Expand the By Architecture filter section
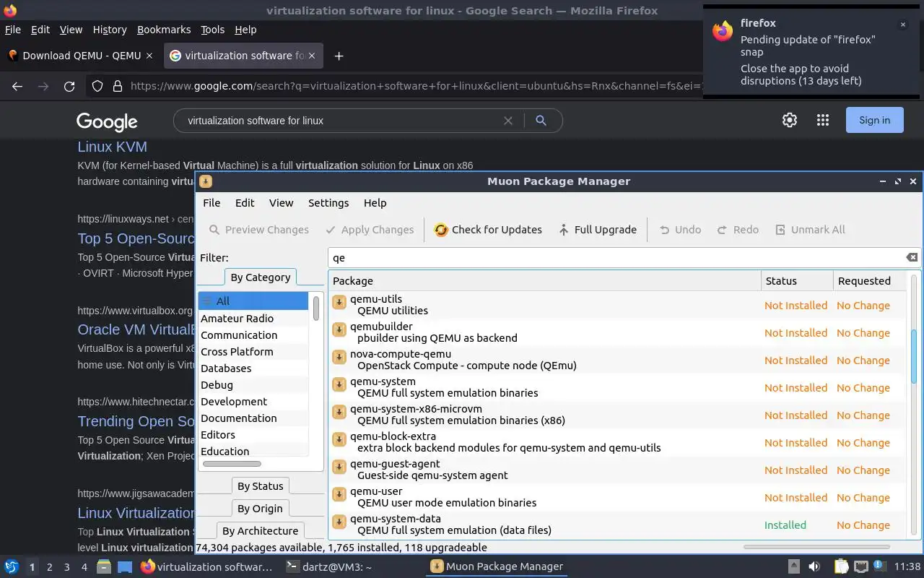Image resolution: width=924 pixels, height=578 pixels. click(260, 531)
